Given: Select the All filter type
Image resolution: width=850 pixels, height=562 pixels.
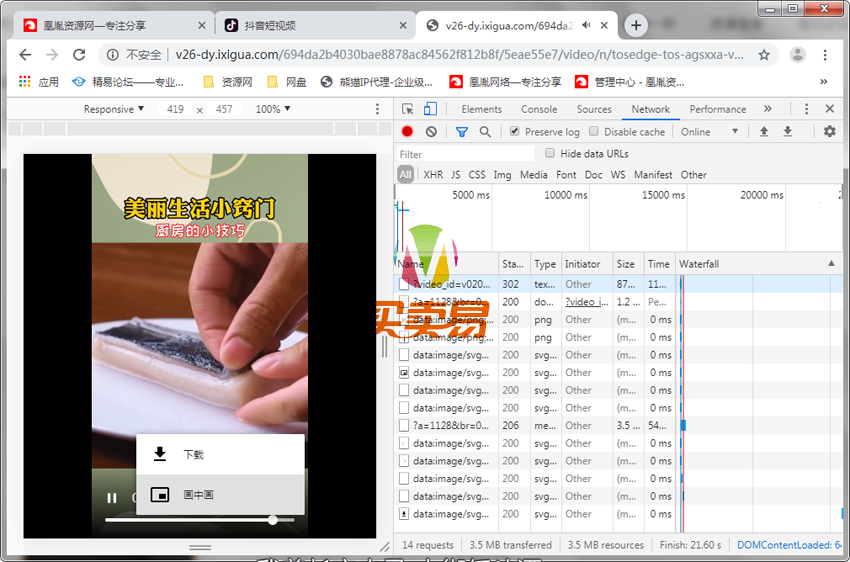Looking at the screenshot, I should (405, 175).
